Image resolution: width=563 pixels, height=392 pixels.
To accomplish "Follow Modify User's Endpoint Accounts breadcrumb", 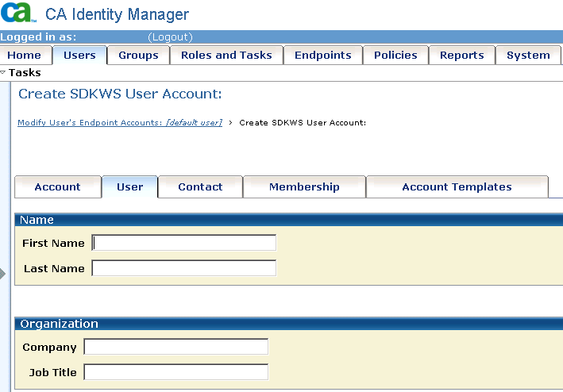I will (120, 123).
